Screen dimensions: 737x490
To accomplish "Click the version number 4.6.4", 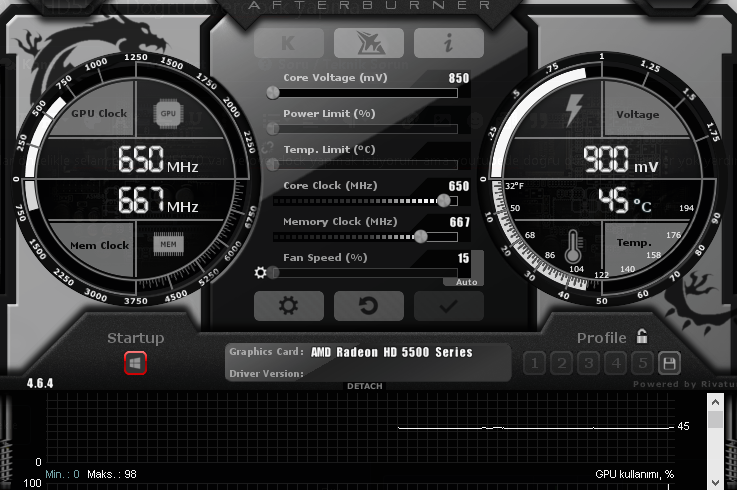I will click(x=40, y=383).
